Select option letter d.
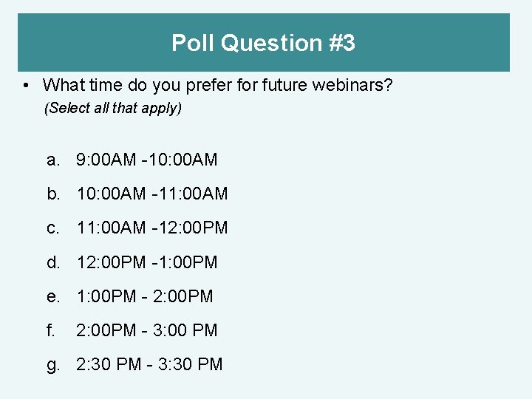The width and height of the screenshot is (532, 399). point(53,262)
